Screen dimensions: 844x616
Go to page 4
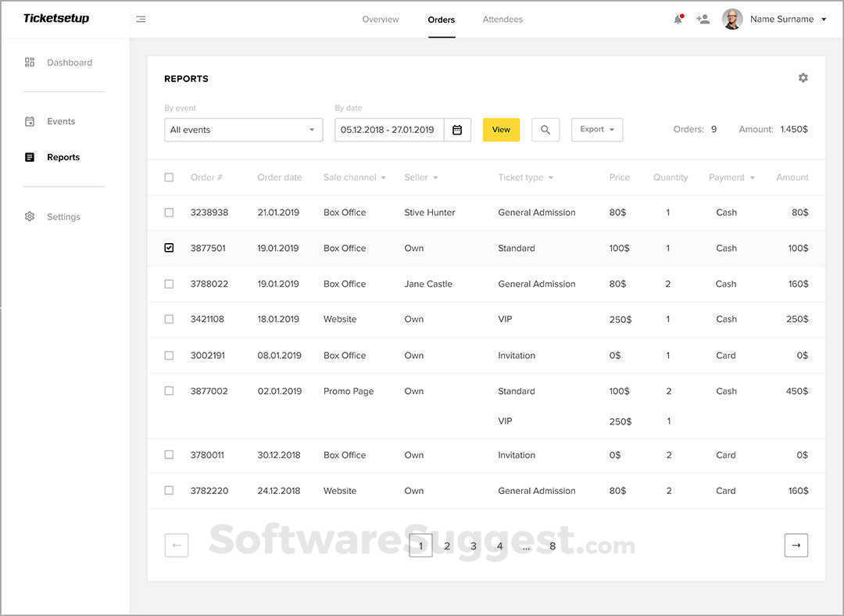coord(499,546)
